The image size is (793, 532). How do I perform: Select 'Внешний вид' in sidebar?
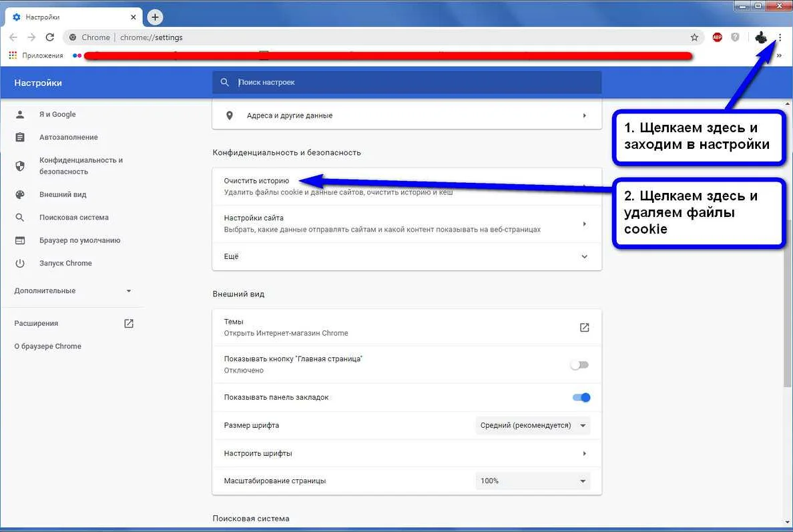63,194
